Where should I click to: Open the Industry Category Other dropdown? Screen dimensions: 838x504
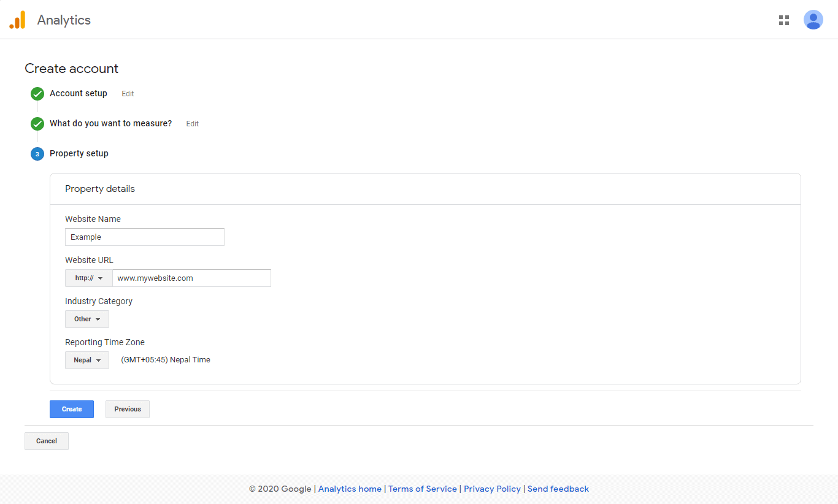point(87,319)
